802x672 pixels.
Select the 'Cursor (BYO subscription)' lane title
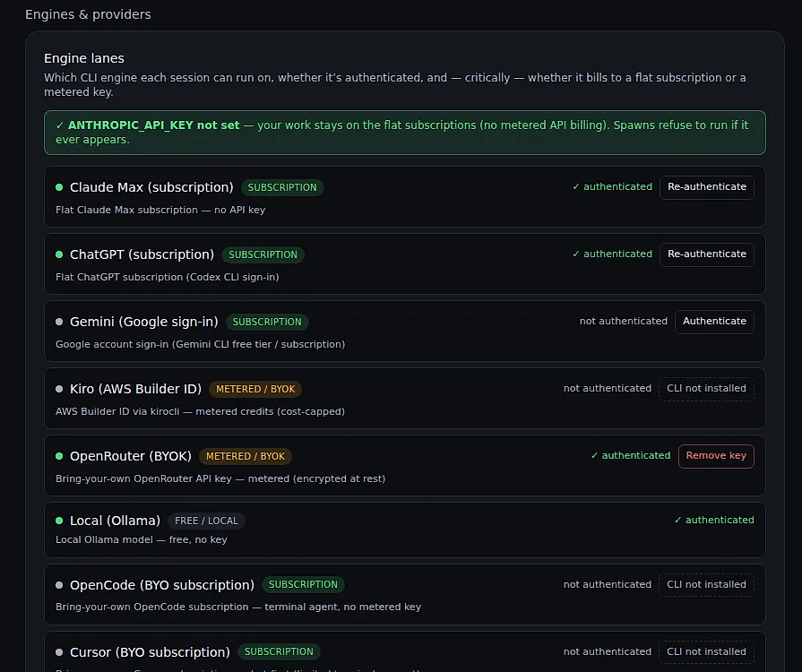click(x=150, y=652)
